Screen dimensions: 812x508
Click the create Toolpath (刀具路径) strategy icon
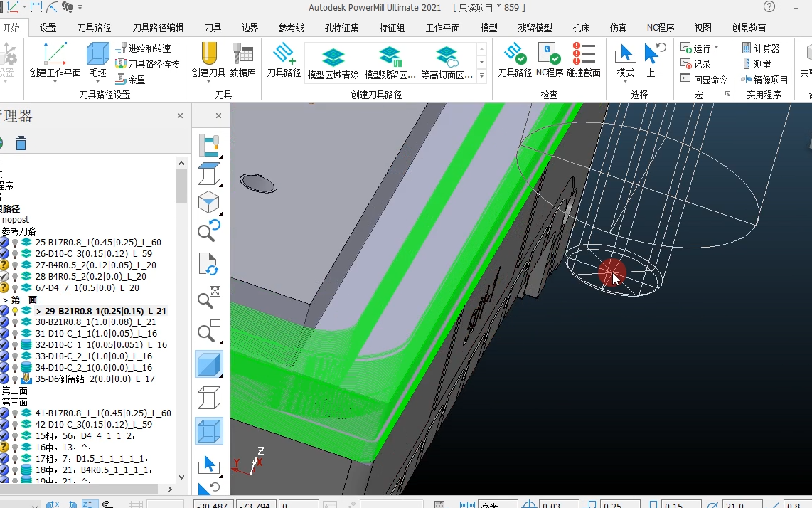tap(284, 53)
